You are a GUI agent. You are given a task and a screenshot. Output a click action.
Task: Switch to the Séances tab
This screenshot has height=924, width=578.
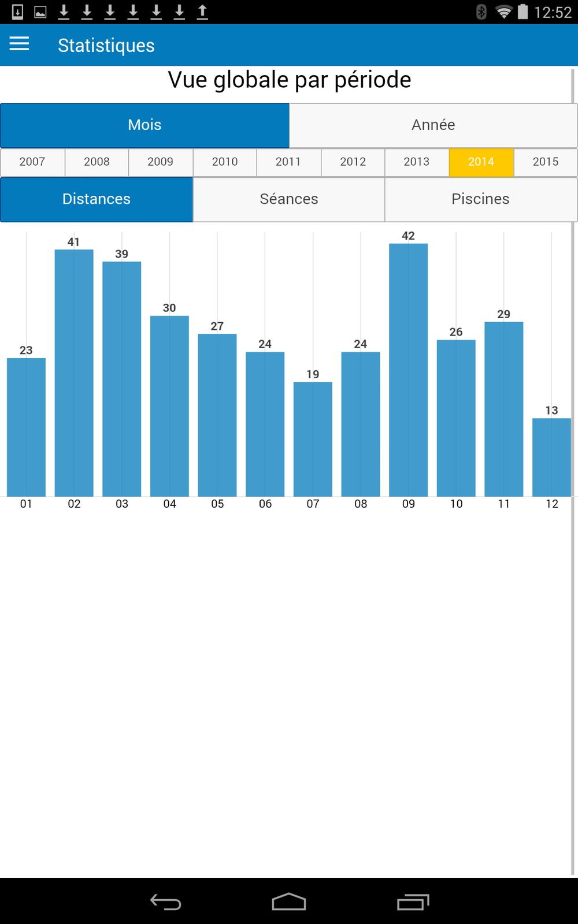tap(289, 199)
